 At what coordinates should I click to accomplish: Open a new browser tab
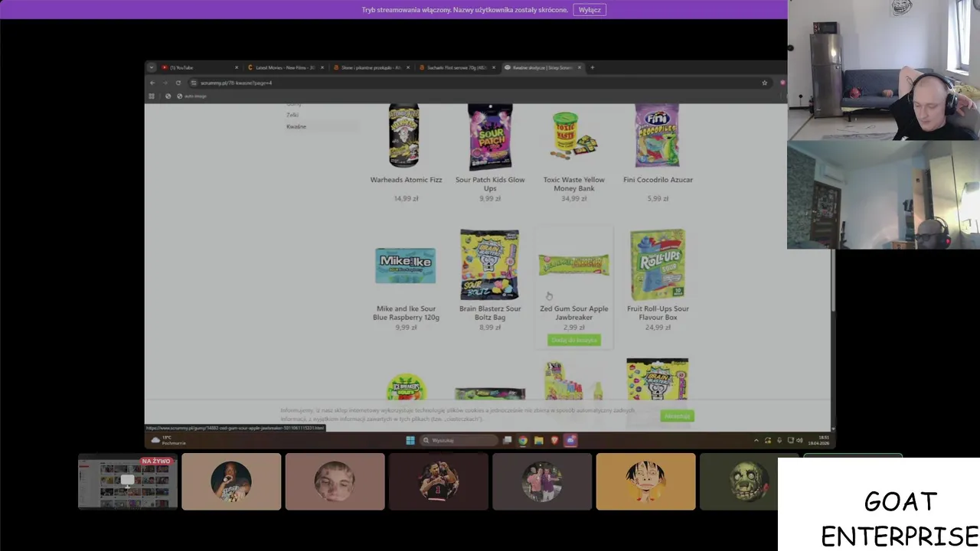coord(593,67)
